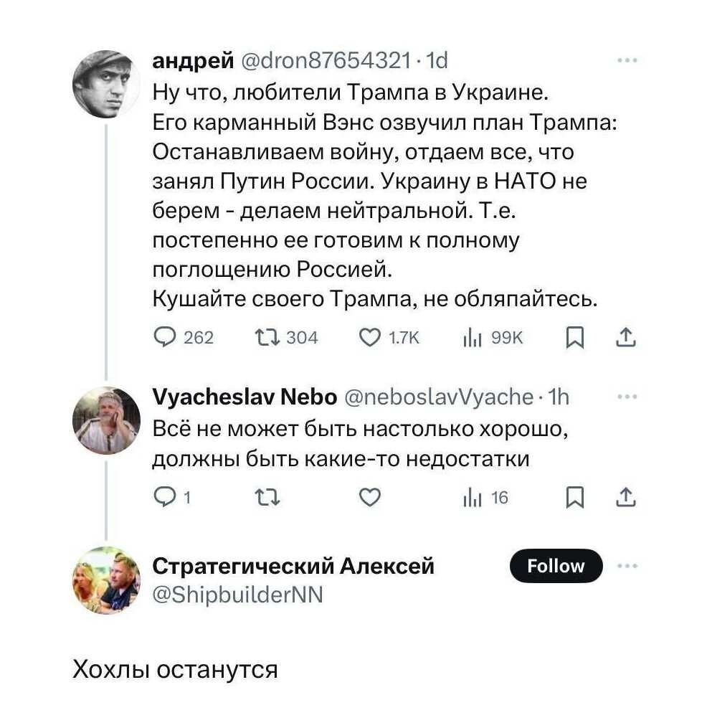Share андрей's tweet via share icon

pyautogui.click(x=625, y=337)
